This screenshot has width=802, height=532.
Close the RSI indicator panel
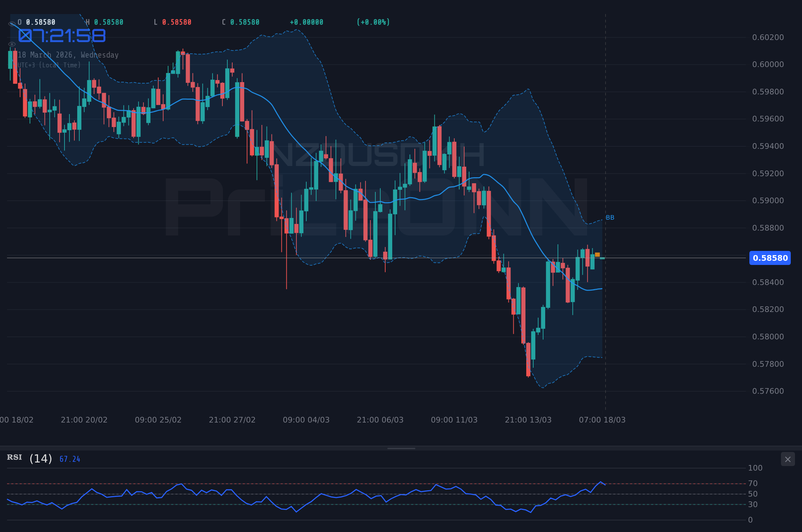click(788, 459)
